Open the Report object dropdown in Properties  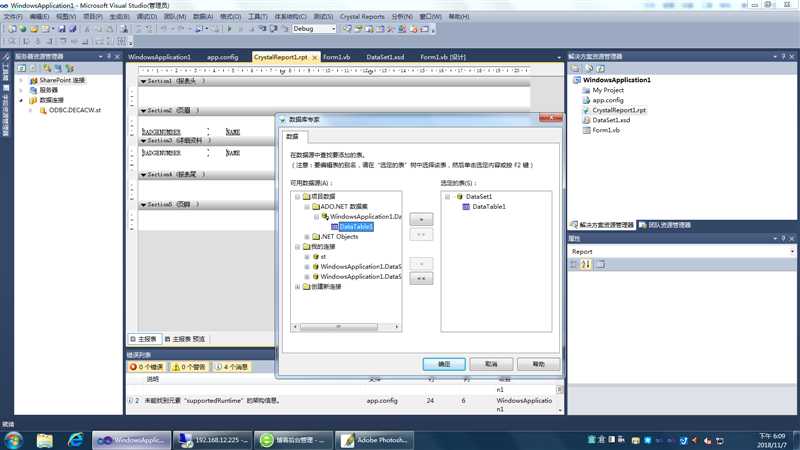(792, 252)
